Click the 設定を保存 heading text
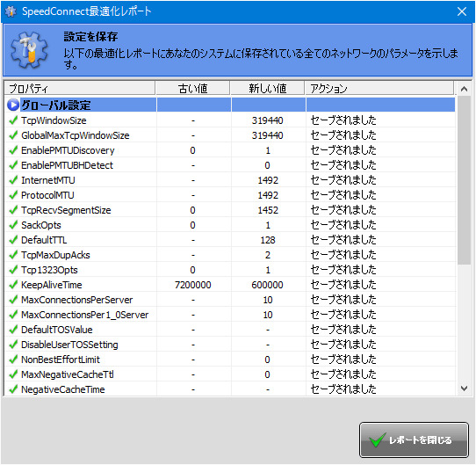The width and height of the screenshot is (476, 465). [x=90, y=36]
